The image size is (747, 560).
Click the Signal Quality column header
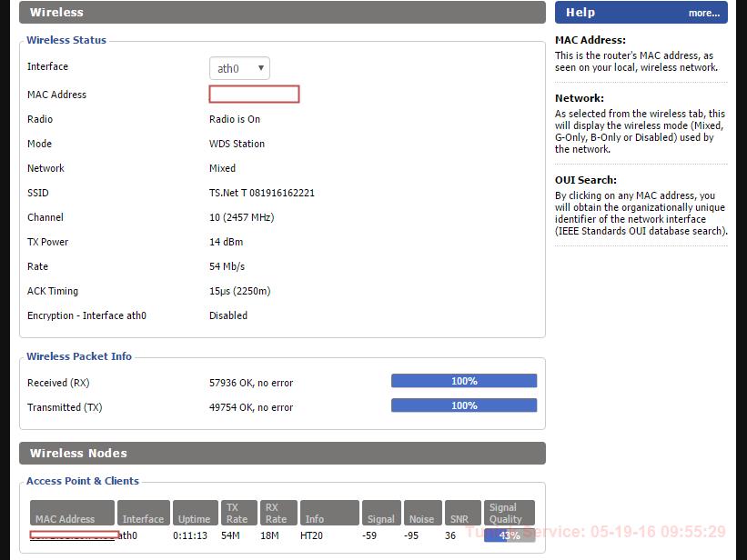click(x=510, y=513)
